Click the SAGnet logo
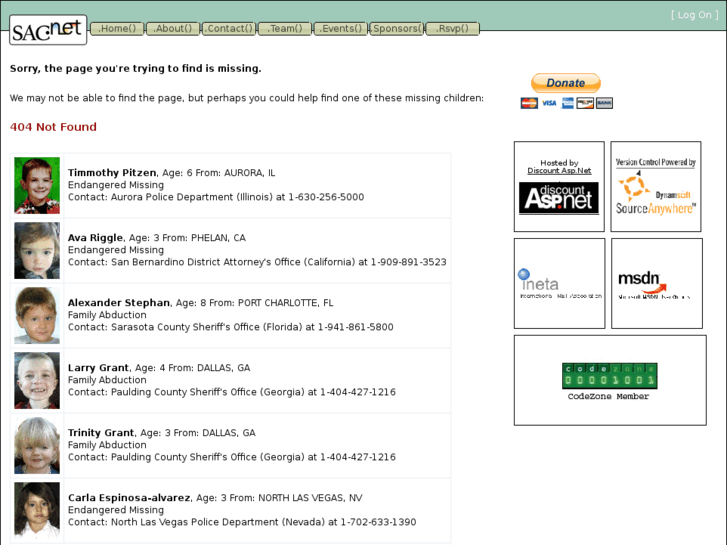Image resolution: width=727 pixels, height=545 pixels. tap(48, 29)
